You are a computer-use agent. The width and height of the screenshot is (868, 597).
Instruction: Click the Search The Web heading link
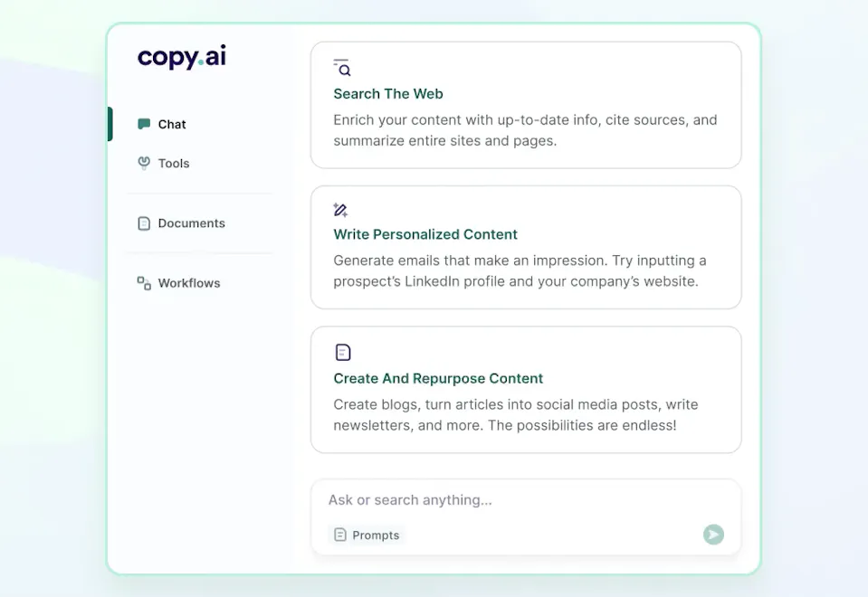[x=387, y=93]
